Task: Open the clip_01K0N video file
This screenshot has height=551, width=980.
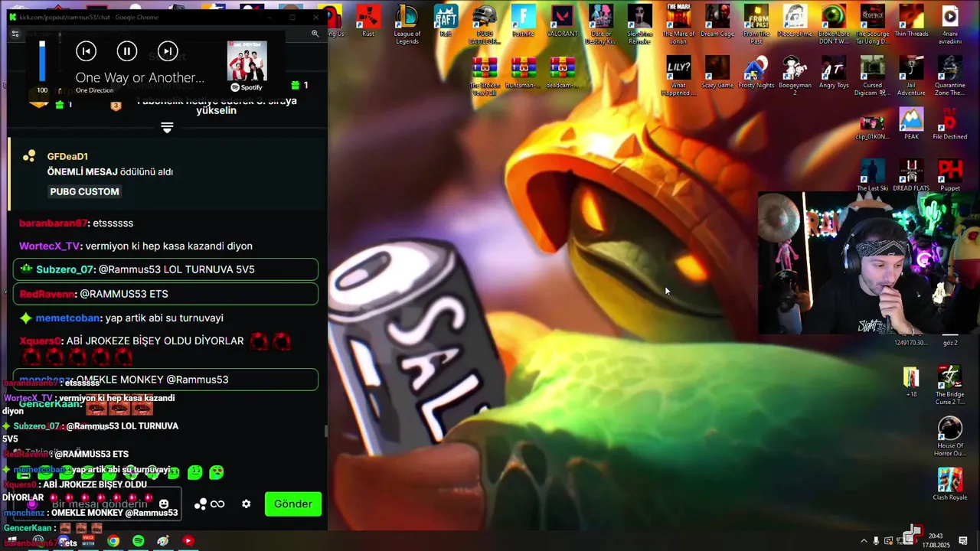Action: pos(872,126)
